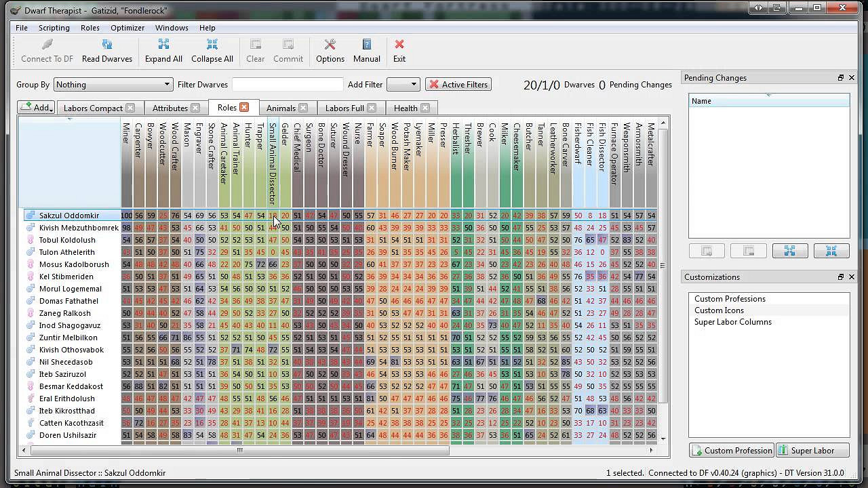Select Super Labor Columns in Customizations
This screenshot has width=868, height=488.
point(732,322)
